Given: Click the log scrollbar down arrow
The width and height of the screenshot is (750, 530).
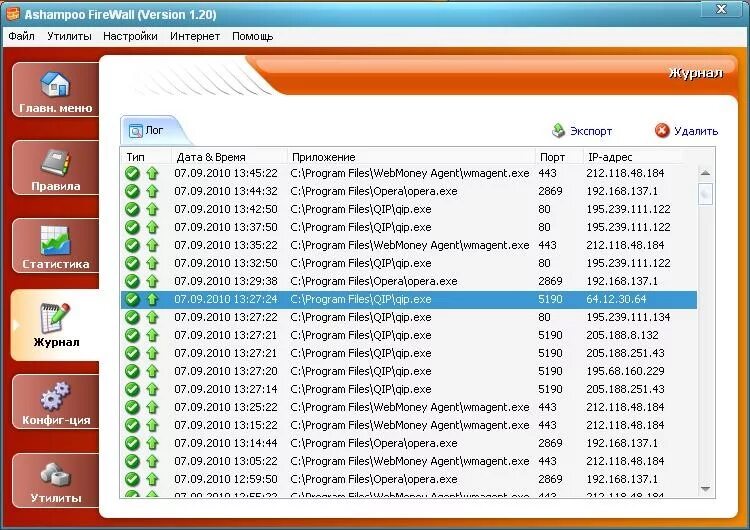Looking at the screenshot, I should pos(705,488).
